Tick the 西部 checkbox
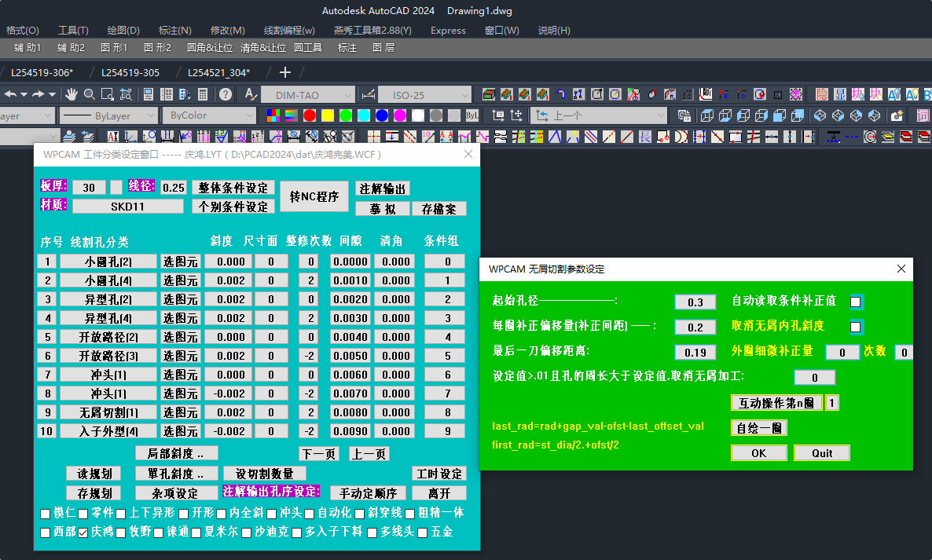Image resolution: width=932 pixels, height=560 pixels. 45,533
